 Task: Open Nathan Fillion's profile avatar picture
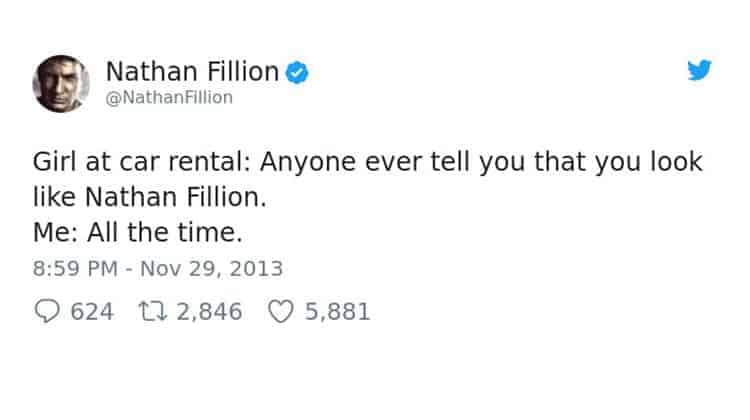point(62,84)
